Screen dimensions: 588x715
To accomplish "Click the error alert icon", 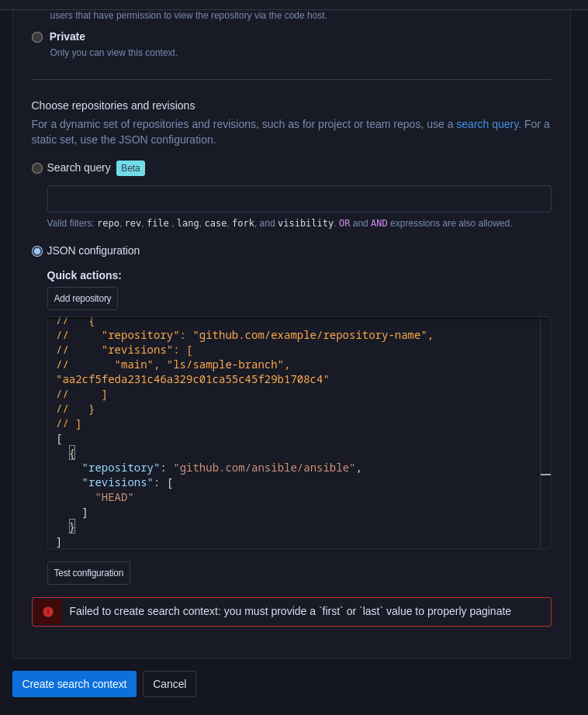I will [x=47, y=612].
